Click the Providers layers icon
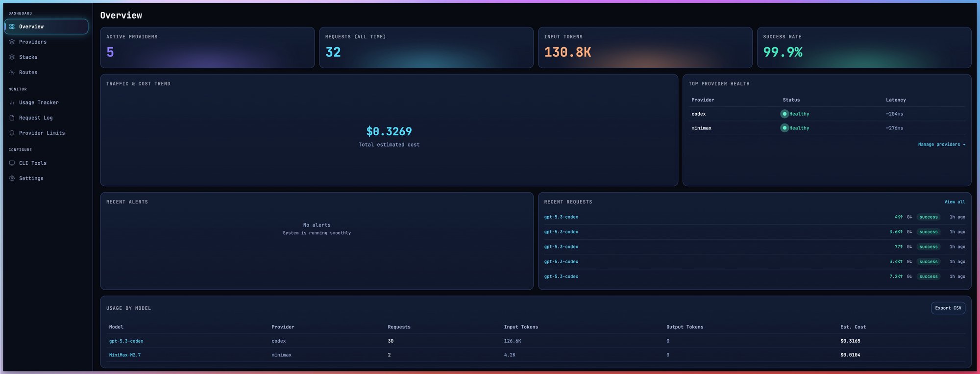This screenshot has width=980, height=374. [12, 42]
